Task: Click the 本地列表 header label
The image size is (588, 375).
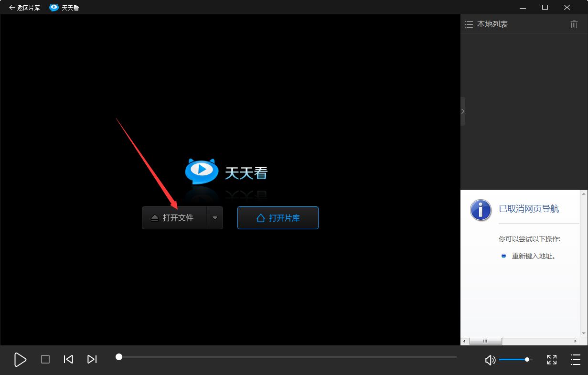Action: pyautogui.click(x=492, y=24)
